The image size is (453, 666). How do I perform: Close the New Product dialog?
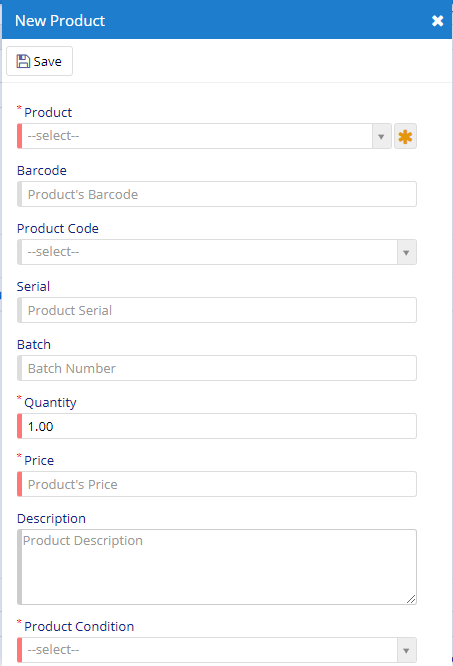tap(437, 20)
